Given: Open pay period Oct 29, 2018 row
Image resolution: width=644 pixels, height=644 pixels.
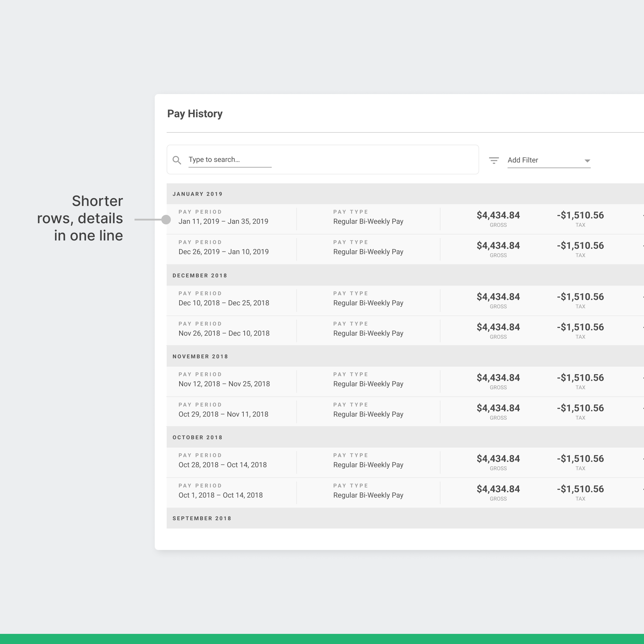Looking at the screenshot, I should pos(223,414).
